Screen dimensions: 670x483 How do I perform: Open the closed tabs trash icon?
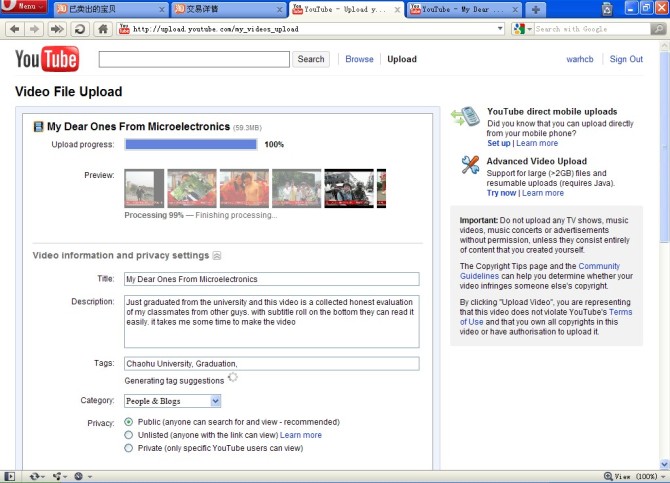click(x=607, y=9)
